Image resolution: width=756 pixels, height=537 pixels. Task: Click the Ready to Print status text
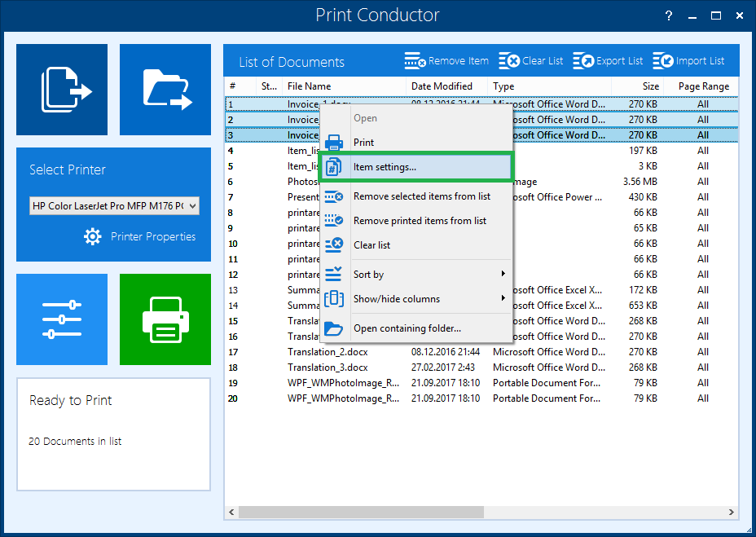click(x=70, y=400)
